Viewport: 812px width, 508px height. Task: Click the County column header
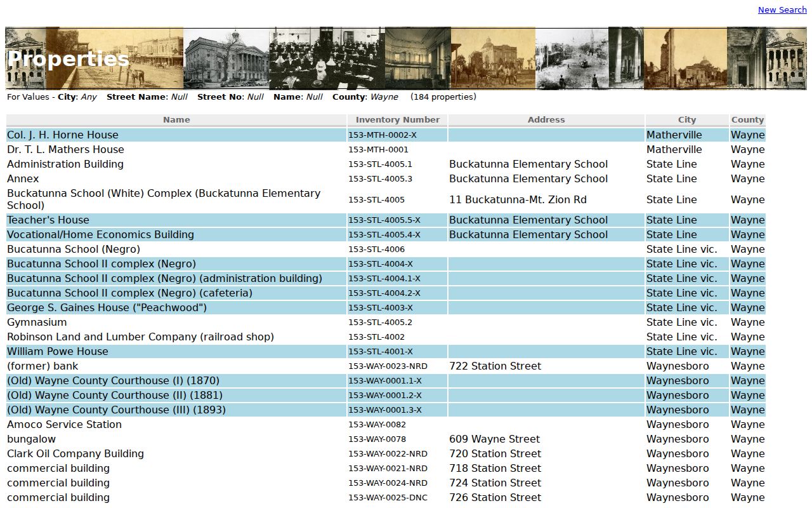tap(747, 119)
